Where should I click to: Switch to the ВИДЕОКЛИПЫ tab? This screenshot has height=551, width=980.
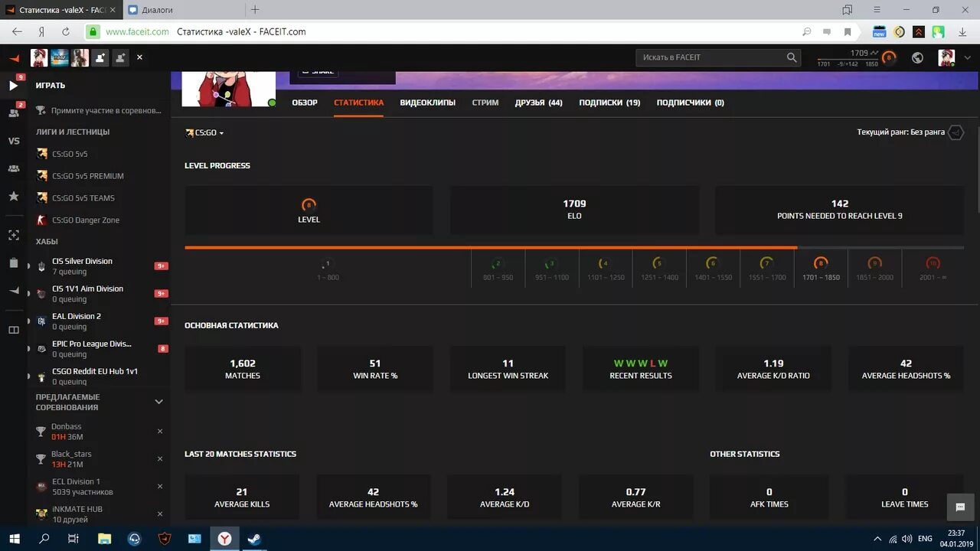(x=427, y=103)
